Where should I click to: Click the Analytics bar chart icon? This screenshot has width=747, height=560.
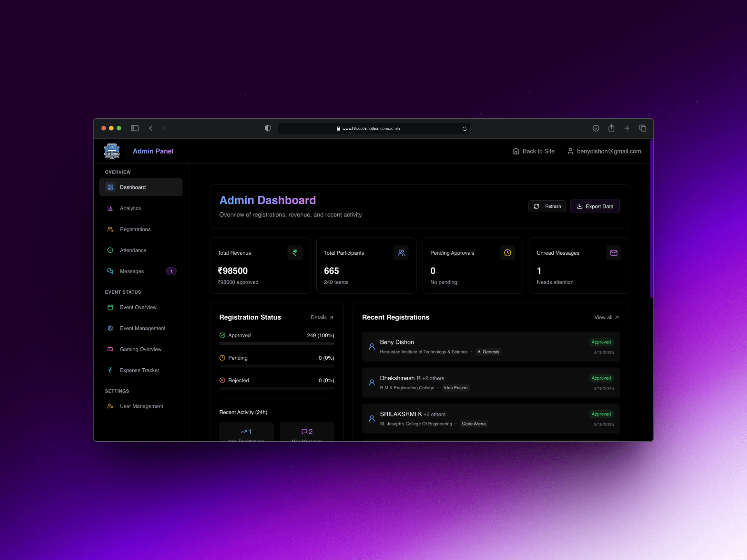[110, 208]
